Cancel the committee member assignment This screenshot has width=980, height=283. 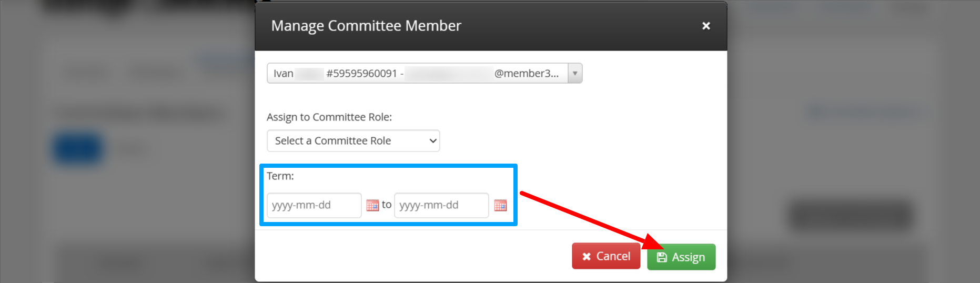point(606,256)
